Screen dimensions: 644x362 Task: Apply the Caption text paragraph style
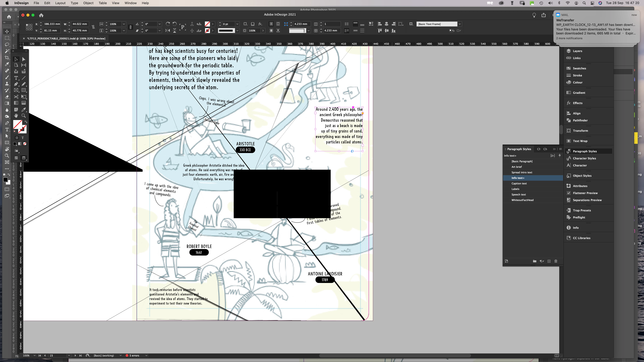click(519, 183)
